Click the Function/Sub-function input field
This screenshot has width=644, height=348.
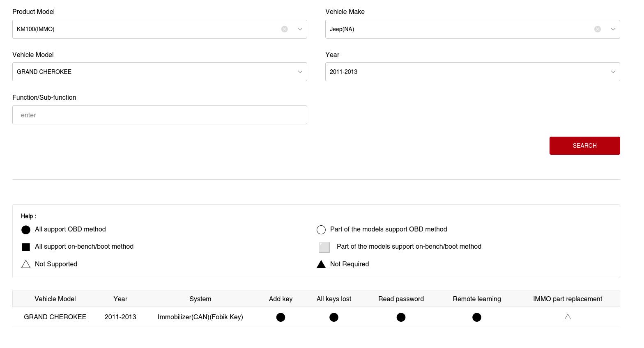point(160,115)
